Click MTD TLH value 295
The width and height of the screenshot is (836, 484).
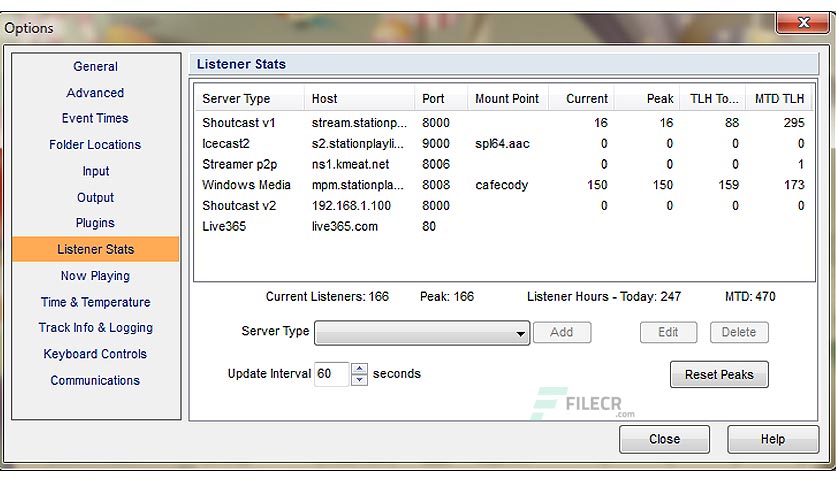point(794,123)
